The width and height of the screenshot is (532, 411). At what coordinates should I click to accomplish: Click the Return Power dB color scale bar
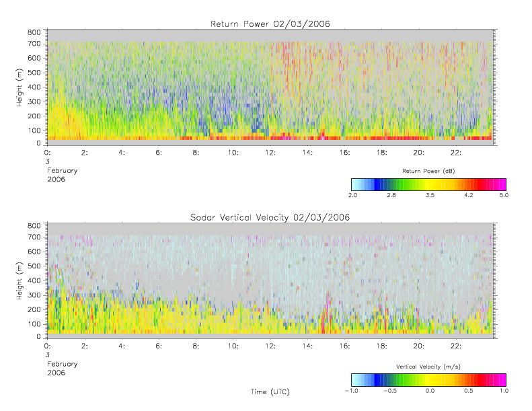pyautogui.click(x=428, y=184)
